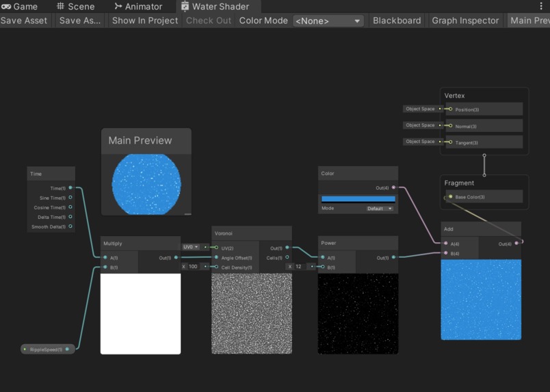The height and width of the screenshot is (392, 550).
Task: Select the Time node header
Action: click(51, 174)
